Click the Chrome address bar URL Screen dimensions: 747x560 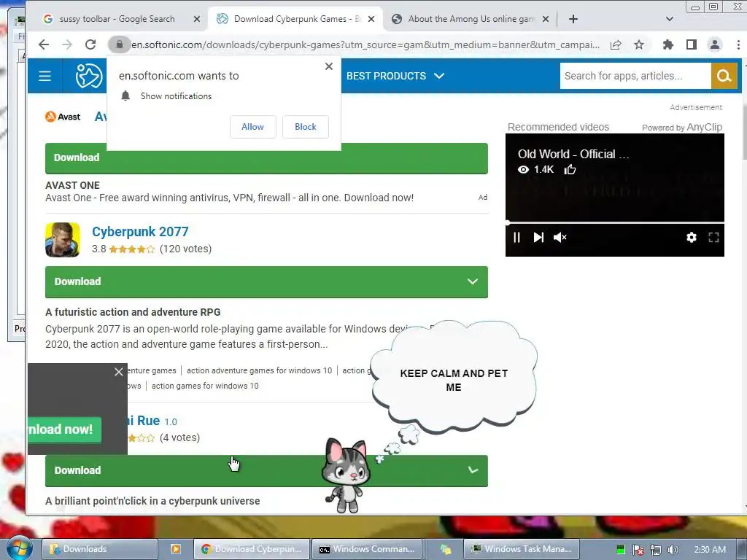coord(365,44)
